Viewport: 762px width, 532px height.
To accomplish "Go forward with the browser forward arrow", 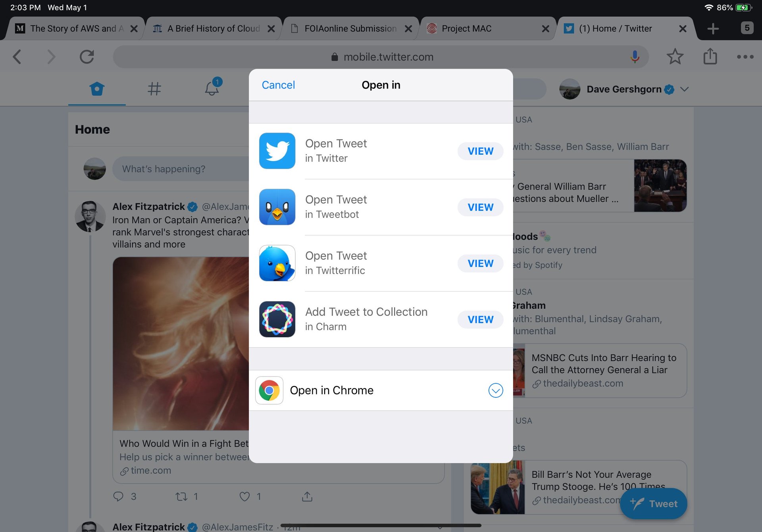I will coord(51,57).
